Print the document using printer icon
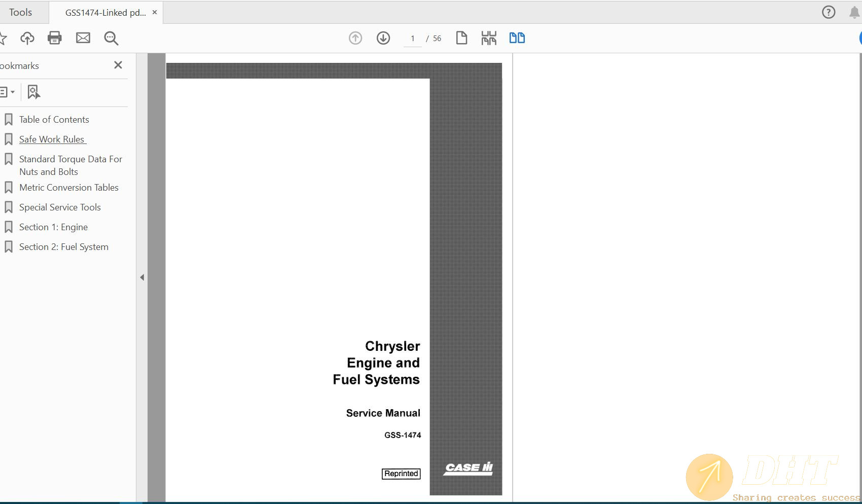This screenshot has width=862, height=504. coord(55,38)
